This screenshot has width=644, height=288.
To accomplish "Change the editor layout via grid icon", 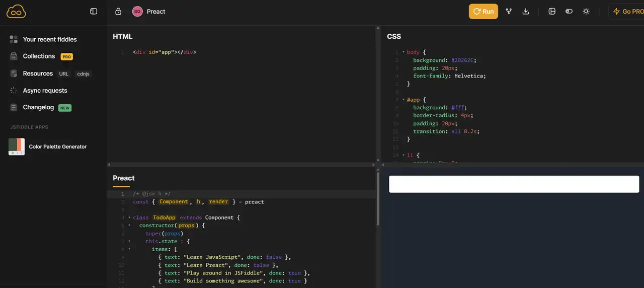I will tap(552, 11).
